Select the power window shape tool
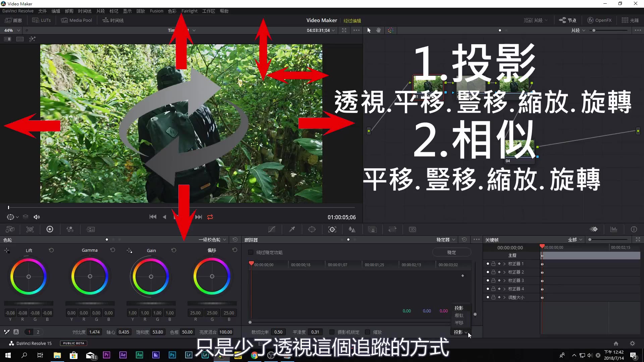This screenshot has width=644, height=362. pos(312,229)
